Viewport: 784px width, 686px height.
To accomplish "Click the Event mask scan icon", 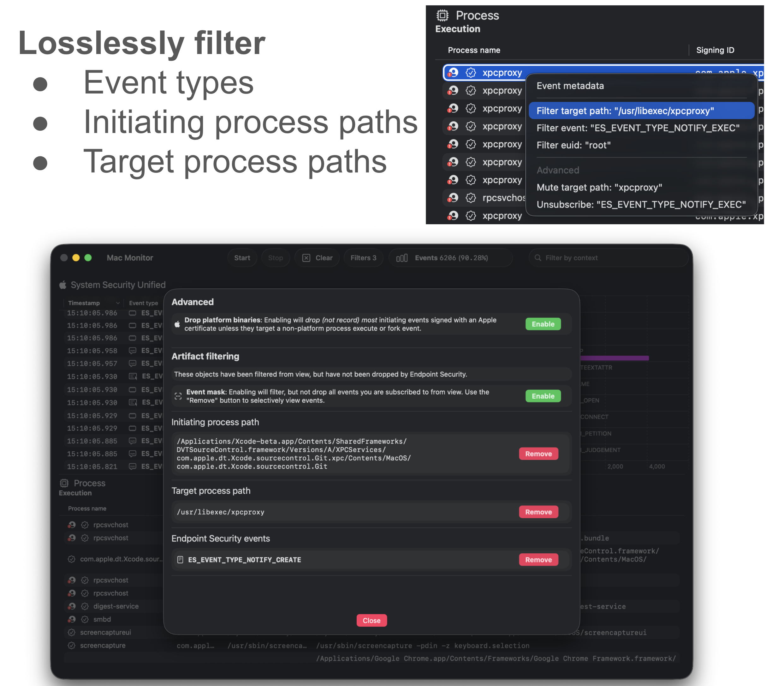I will click(x=178, y=396).
